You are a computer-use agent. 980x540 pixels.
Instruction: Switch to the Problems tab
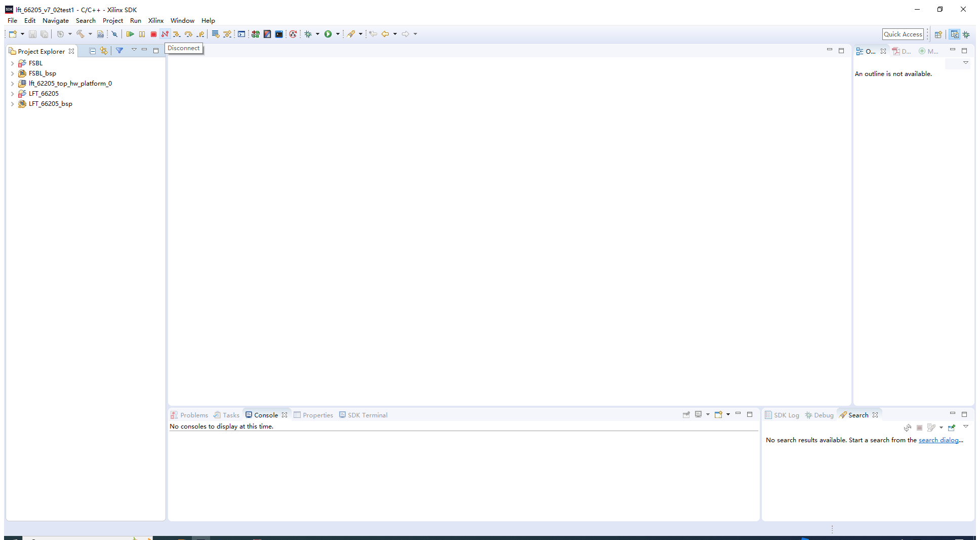click(x=189, y=415)
